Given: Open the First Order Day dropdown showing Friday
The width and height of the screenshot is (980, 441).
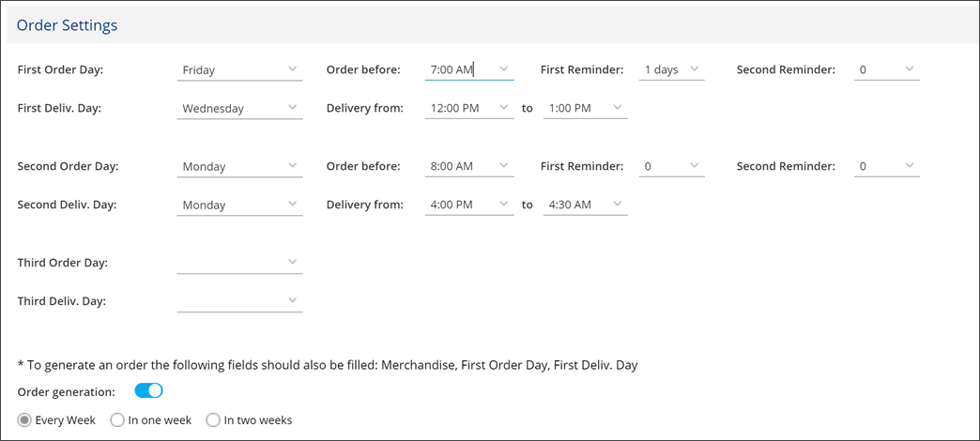Looking at the screenshot, I should 240,70.
